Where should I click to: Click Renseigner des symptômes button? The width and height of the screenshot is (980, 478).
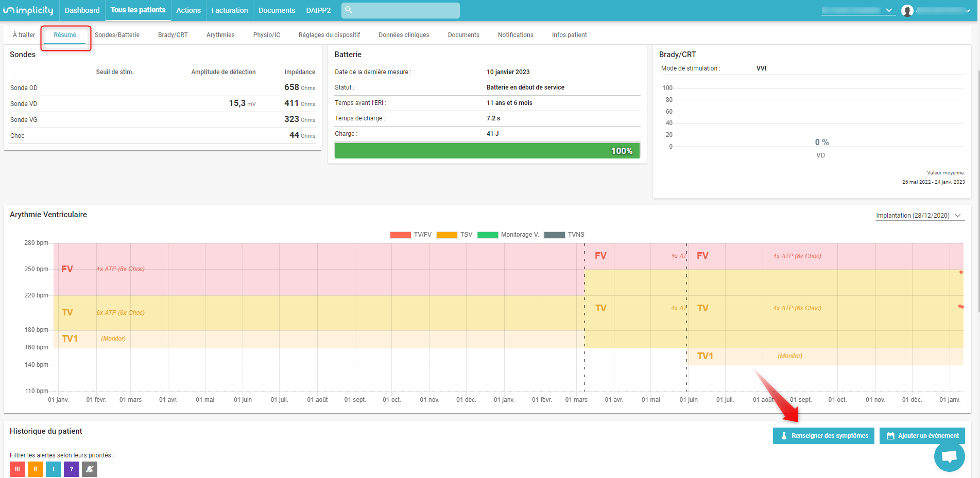[x=823, y=436]
